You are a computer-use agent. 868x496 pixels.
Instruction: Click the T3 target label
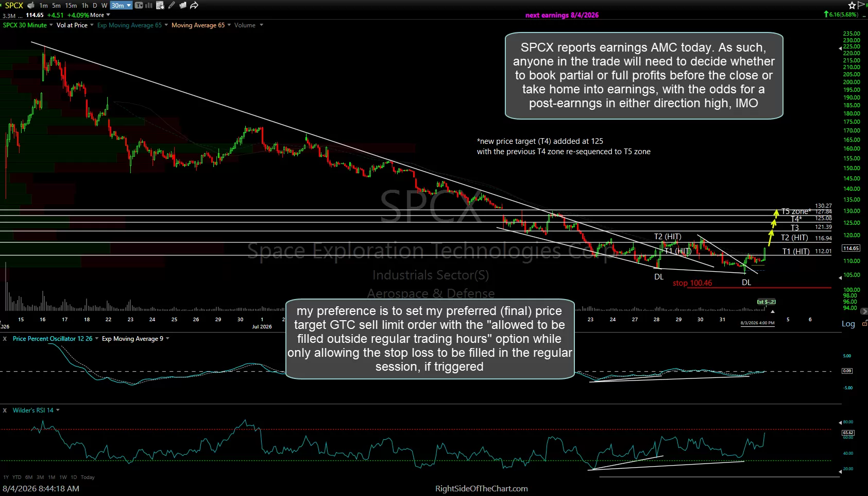[x=795, y=228]
